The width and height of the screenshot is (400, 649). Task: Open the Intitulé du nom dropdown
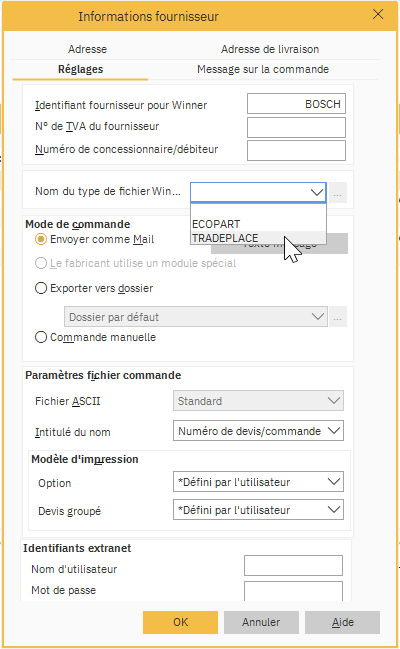258,431
